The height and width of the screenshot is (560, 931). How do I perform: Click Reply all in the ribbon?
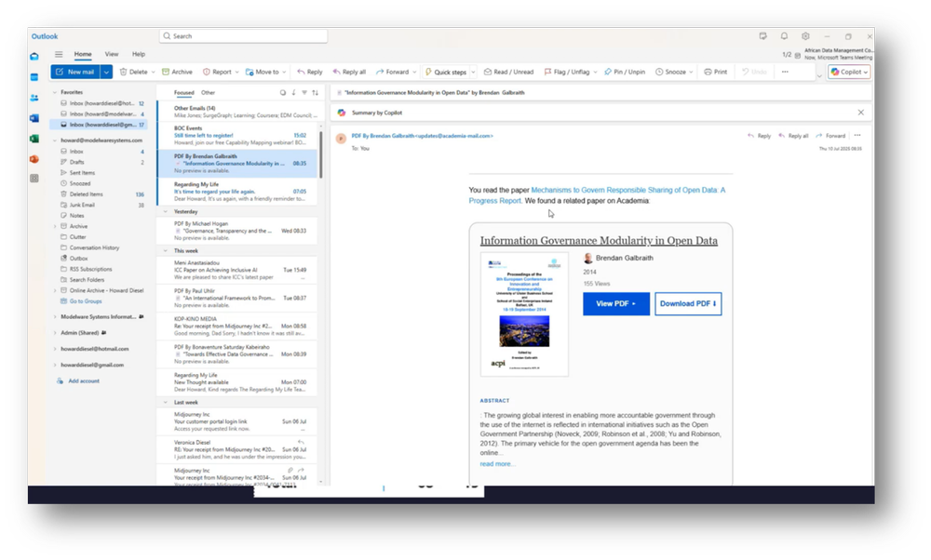(349, 72)
